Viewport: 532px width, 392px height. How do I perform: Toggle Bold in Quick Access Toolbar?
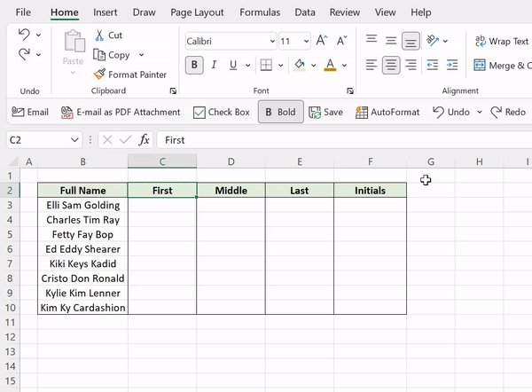click(x=280, y=112)
